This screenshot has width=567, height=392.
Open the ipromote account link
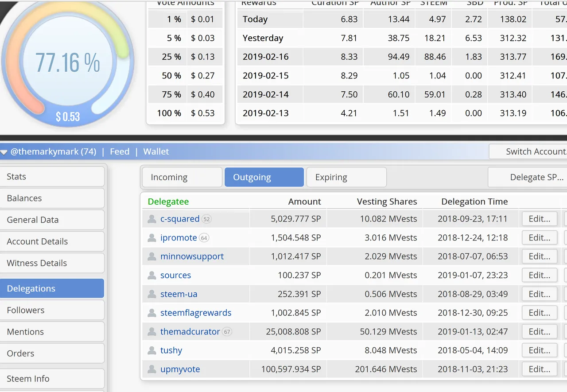tap(179, 238)
